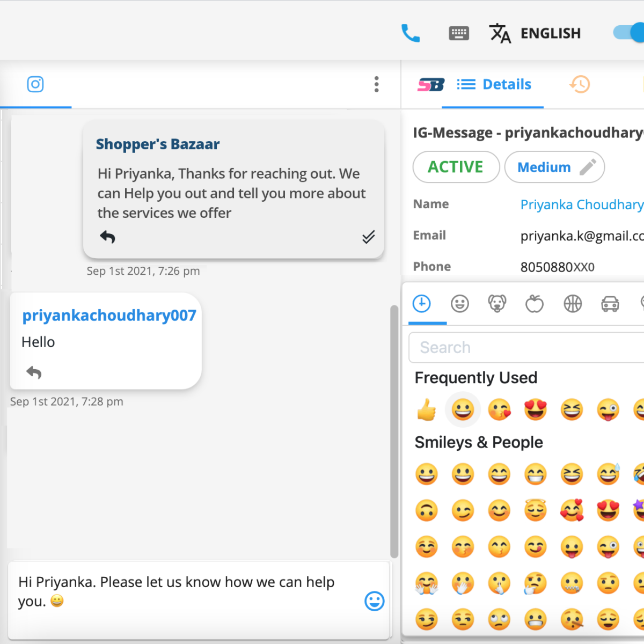Screen dimensions: 644x644
Task: Insert the winking face emoji in Smileys & People
Action: click(x=463, y=511)
